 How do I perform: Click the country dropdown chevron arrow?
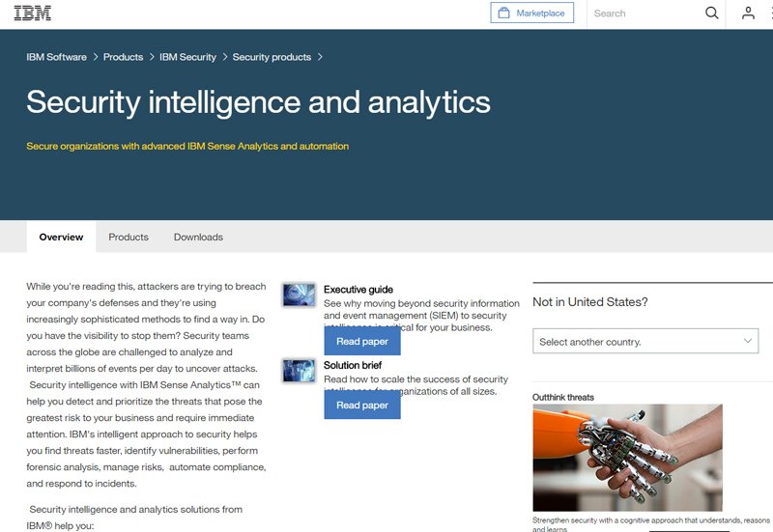pos(747,341)
